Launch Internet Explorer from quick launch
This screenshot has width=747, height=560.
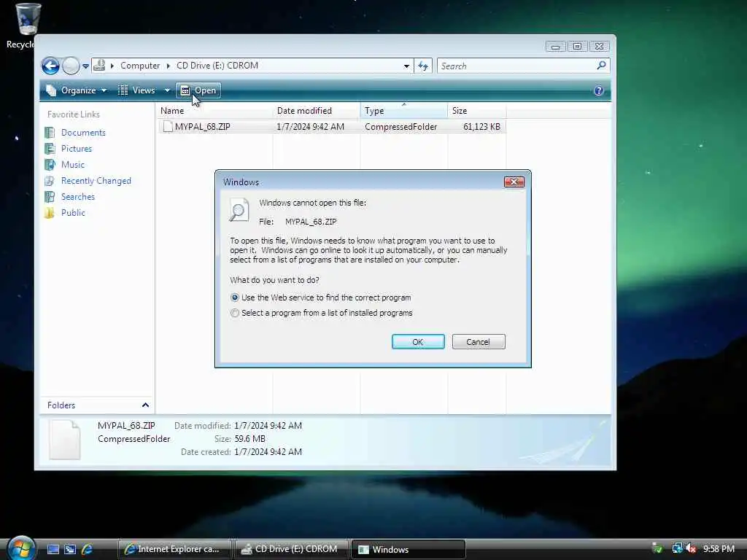tap(88, 550)
